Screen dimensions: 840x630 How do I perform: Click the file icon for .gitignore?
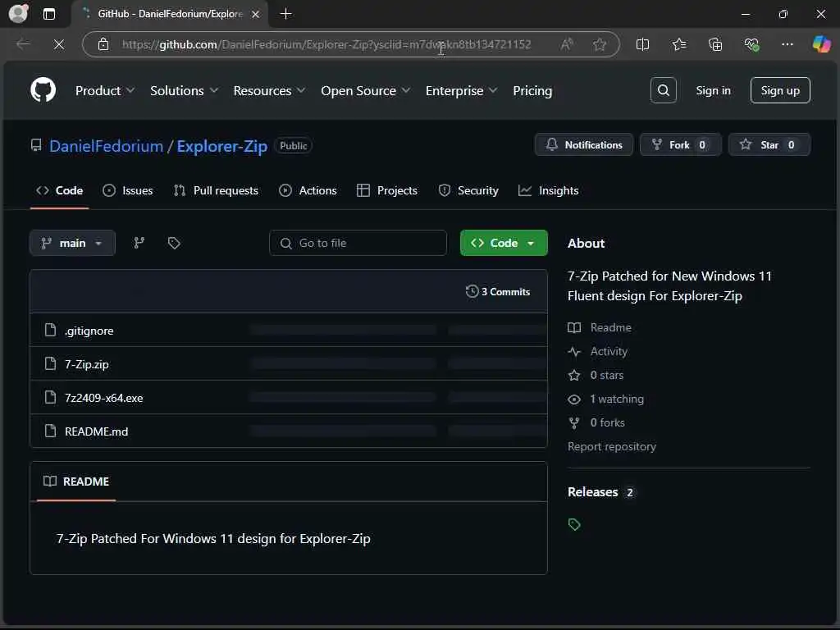50,330
